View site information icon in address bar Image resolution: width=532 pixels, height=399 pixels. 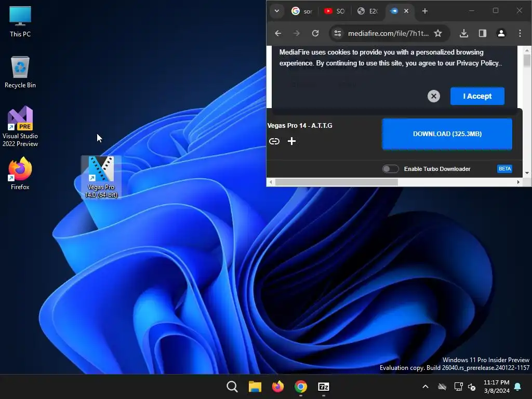click(338, 33)
